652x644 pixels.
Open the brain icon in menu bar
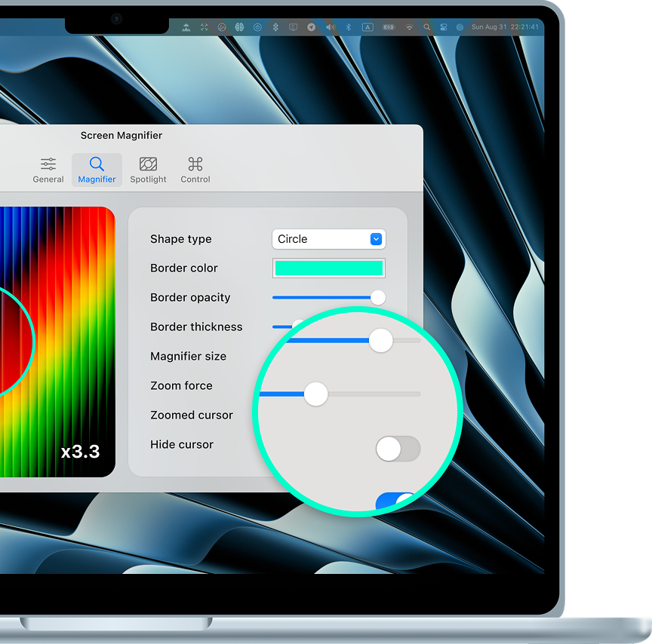click(239, 27)
